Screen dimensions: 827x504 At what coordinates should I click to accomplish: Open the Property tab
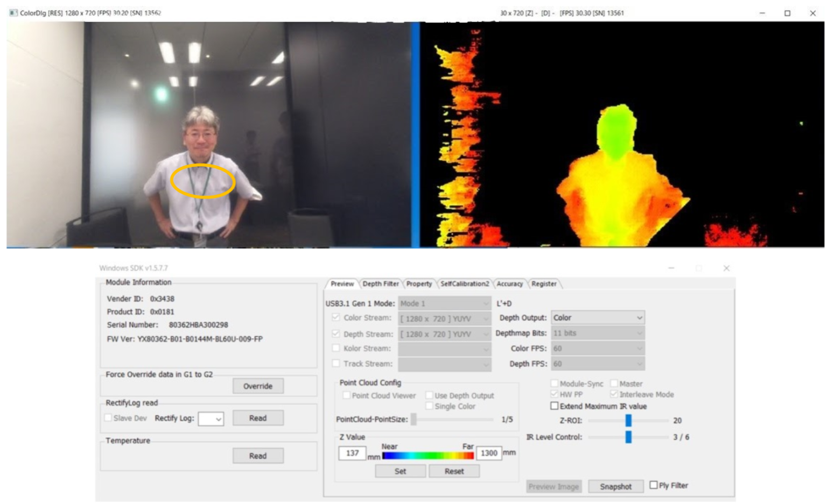click(419, 284)
